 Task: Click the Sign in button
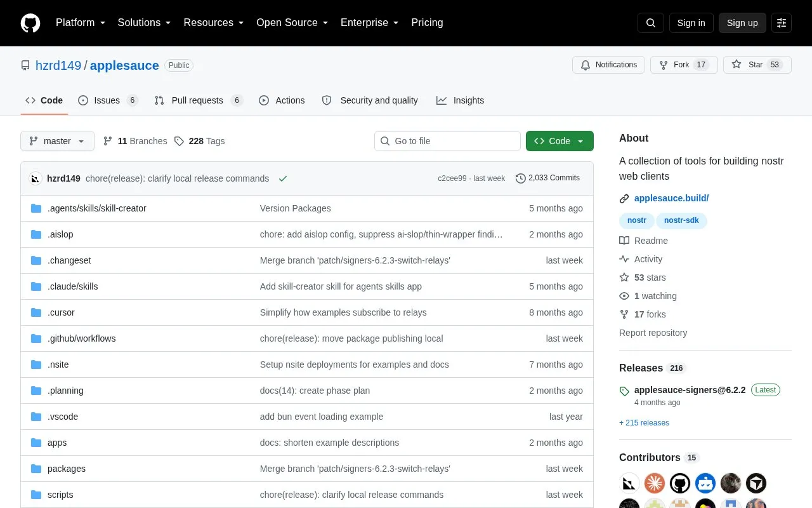pyautogui.click(x=691, y=23)
